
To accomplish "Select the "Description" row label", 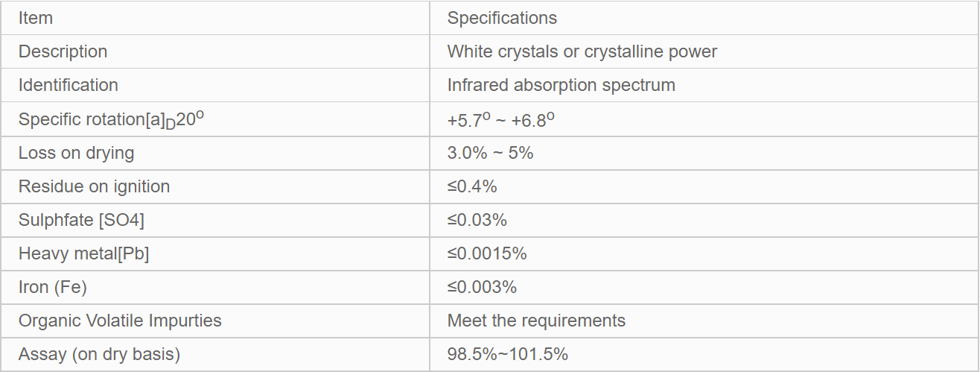I will coord(63,51).
